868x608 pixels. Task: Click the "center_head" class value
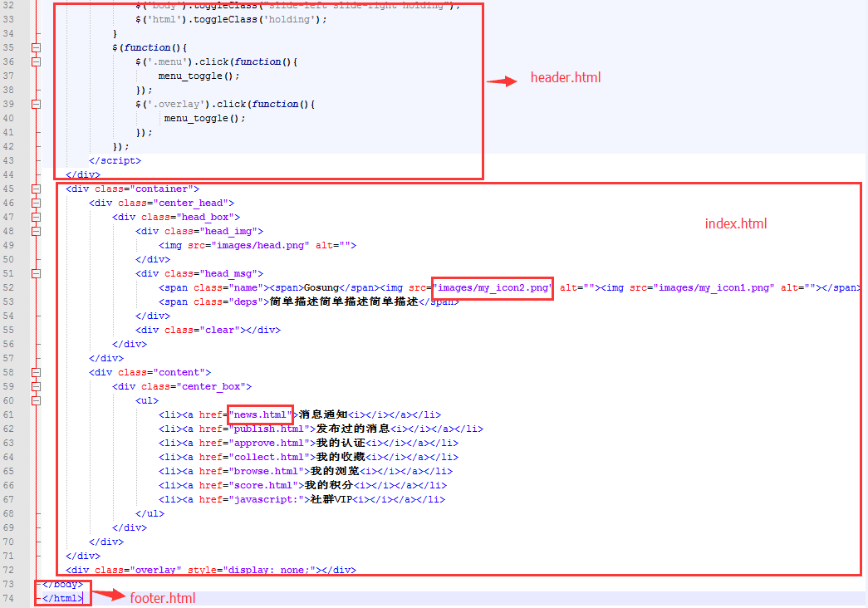tap(190, 203)
